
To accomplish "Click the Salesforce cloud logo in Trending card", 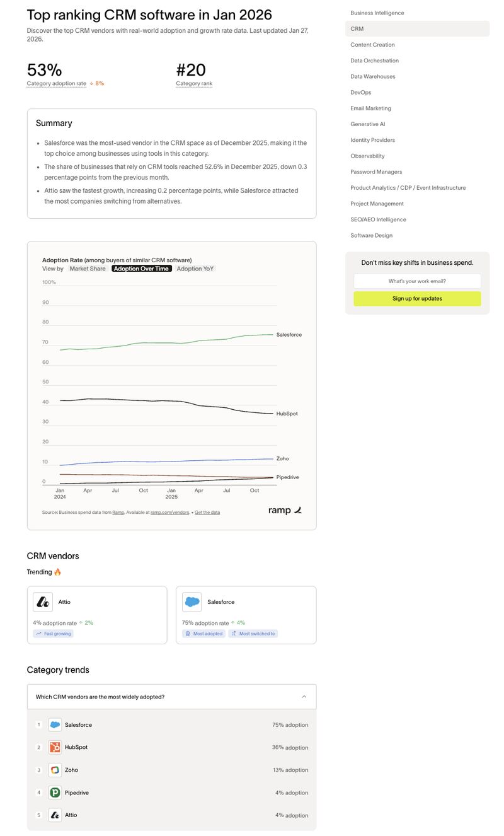I will (192, 602).
